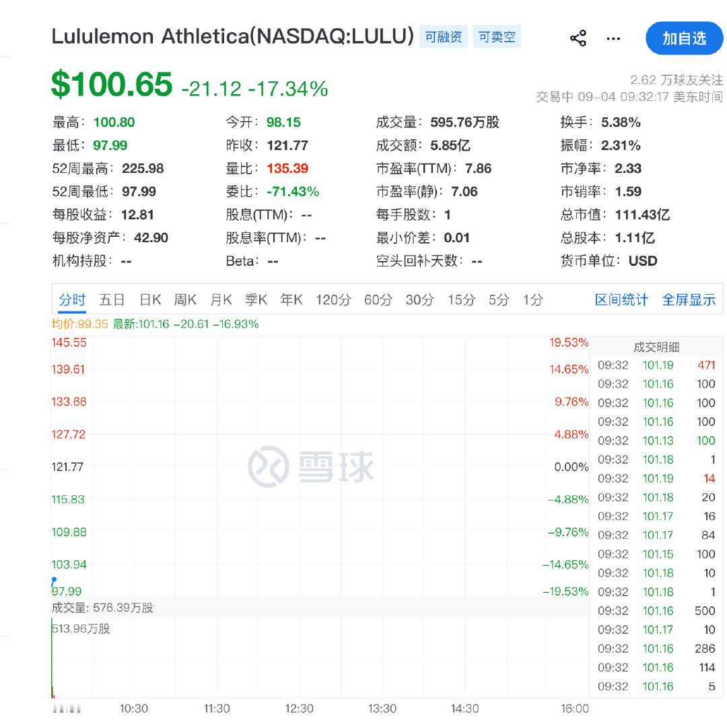Select the 年K tab
Image resolution: width=727 pixels, height=728 pixels.
click(x=291, y=299)
